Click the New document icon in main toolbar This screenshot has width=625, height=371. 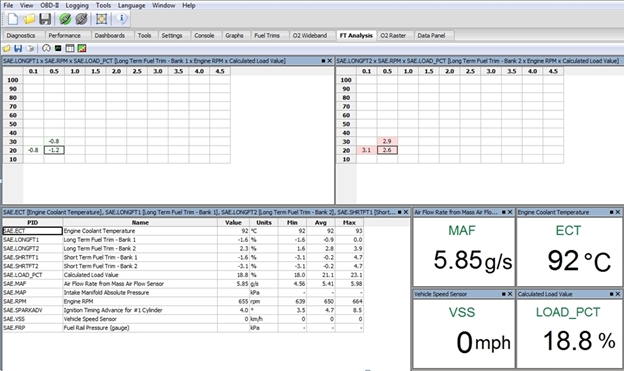[13, 19]
